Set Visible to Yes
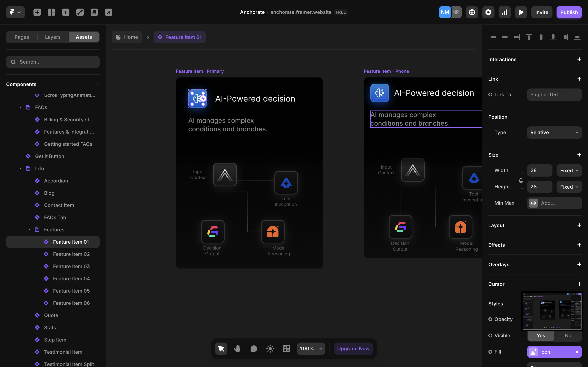The image size is (588, 367). [x=541, y=335]
